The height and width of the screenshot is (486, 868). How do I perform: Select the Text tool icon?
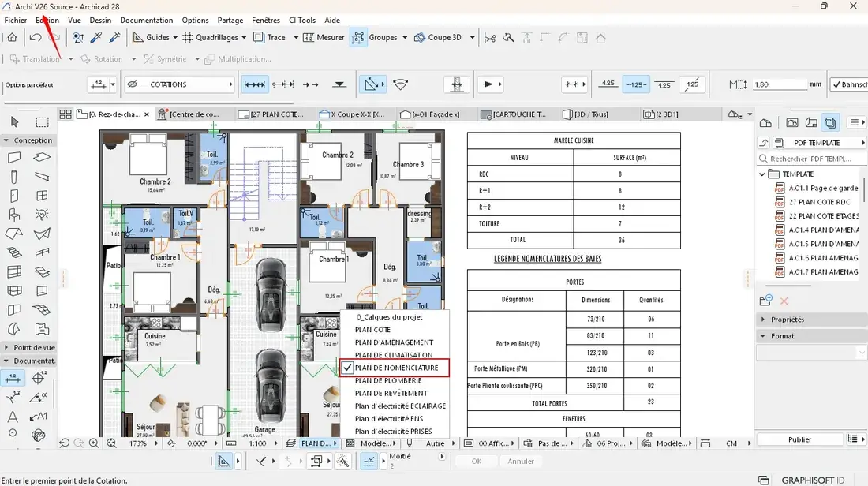pyautogui.click(x=13, y=417)
